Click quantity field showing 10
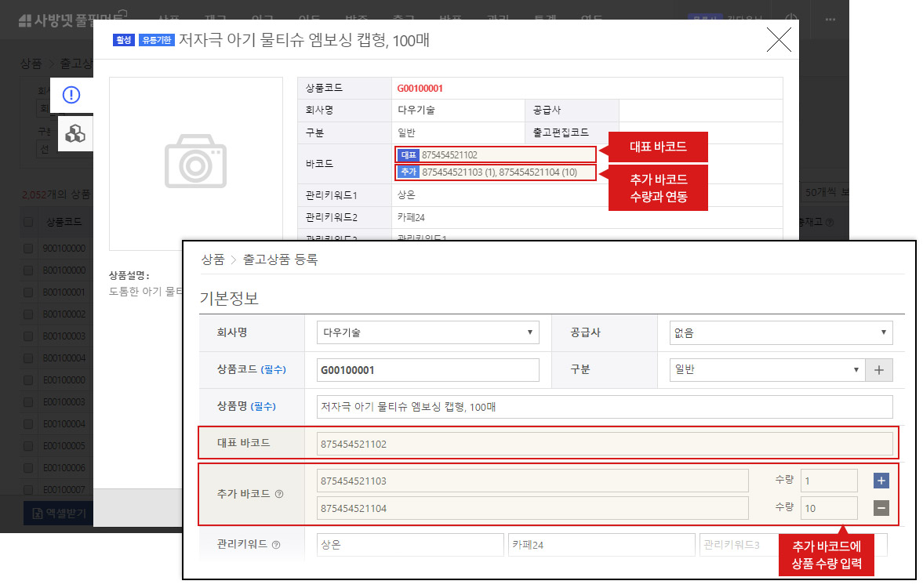Viewport: 923px width, 588px height. coord(828,508)
